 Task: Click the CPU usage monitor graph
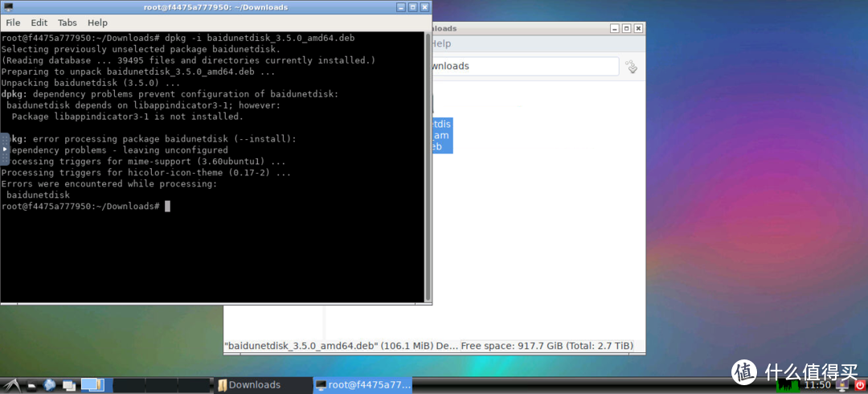[788, 385]
